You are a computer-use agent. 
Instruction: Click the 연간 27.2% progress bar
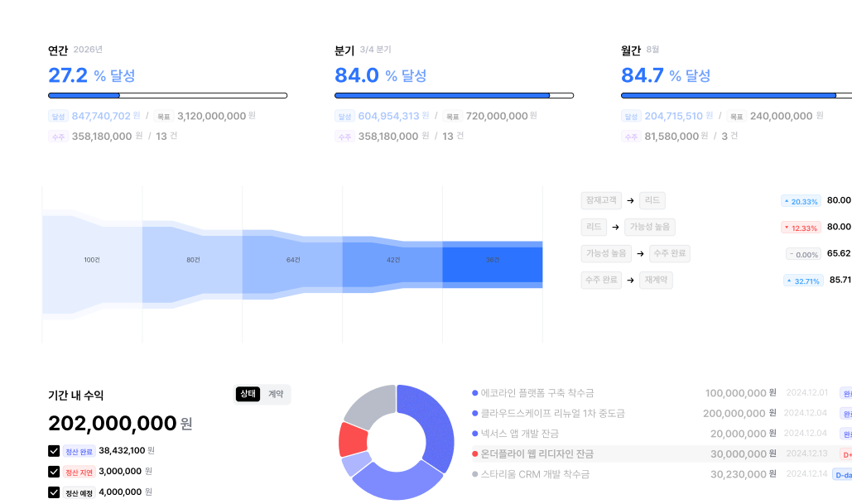167,96
